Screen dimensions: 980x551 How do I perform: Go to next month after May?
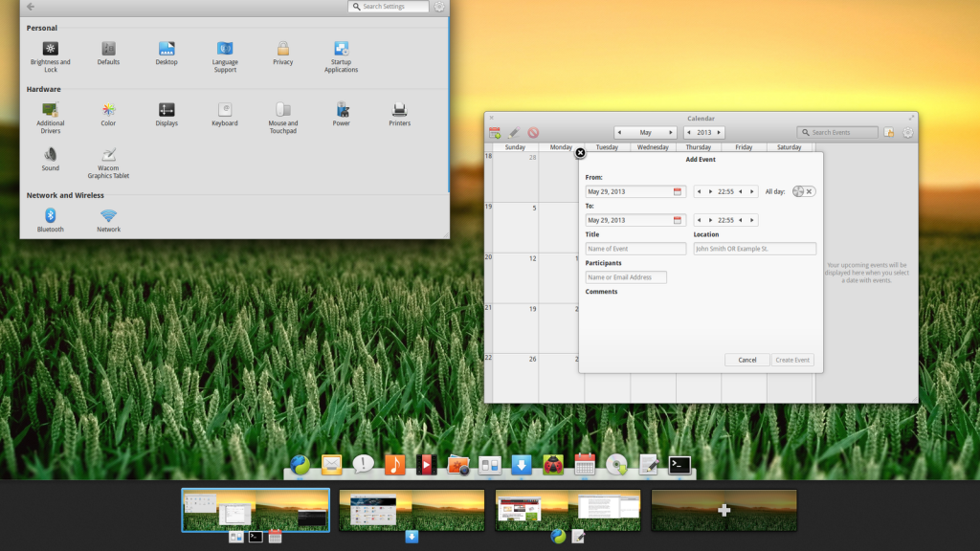point(670,133)
